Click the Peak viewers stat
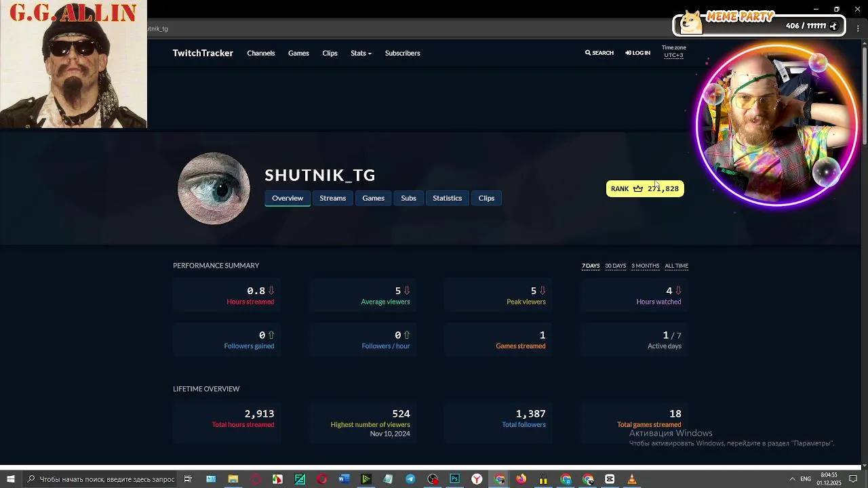The width and height of the screenshot is (868, 488). (498, 296)
